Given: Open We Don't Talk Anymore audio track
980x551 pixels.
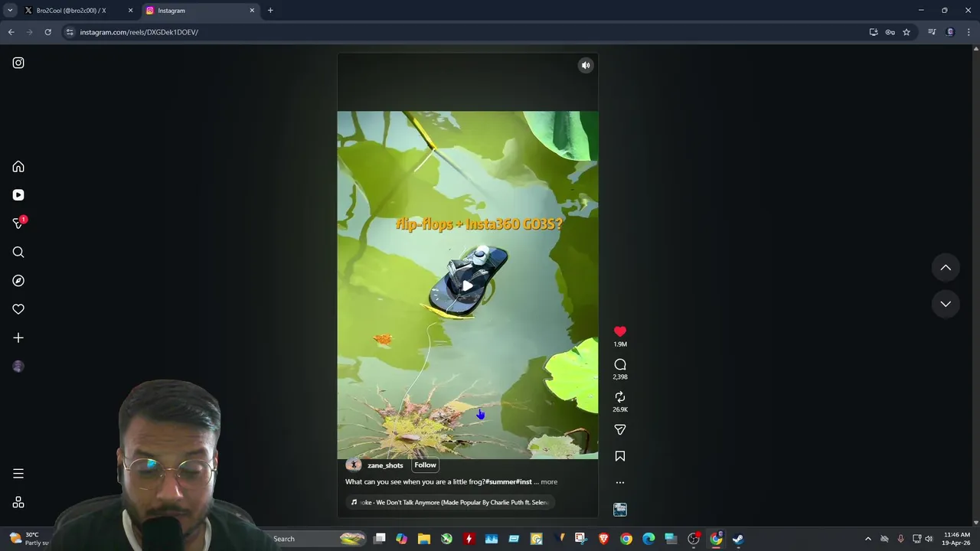Looking at the screenshot, I should [x=449, y=502].
